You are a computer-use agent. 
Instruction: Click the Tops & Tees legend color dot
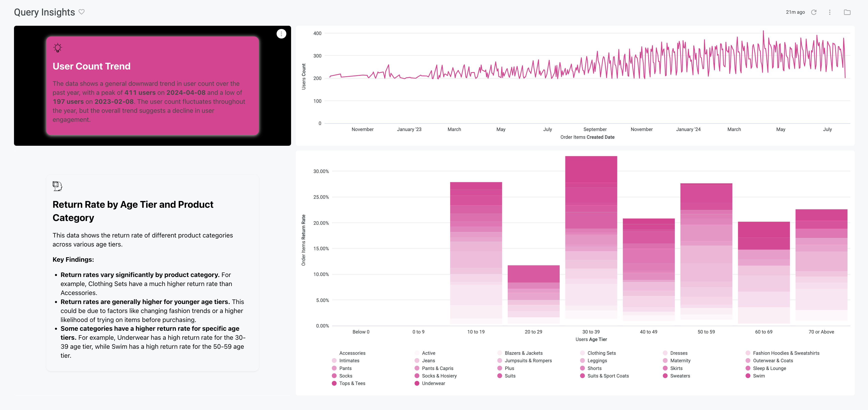(334, 383)
